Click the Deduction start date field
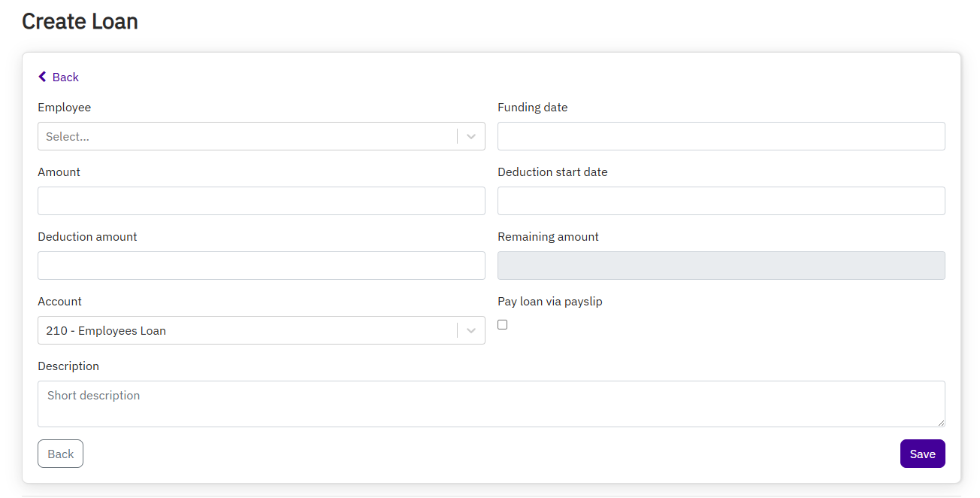The height and width of the screenshot is (498, 980). (721, 201)
